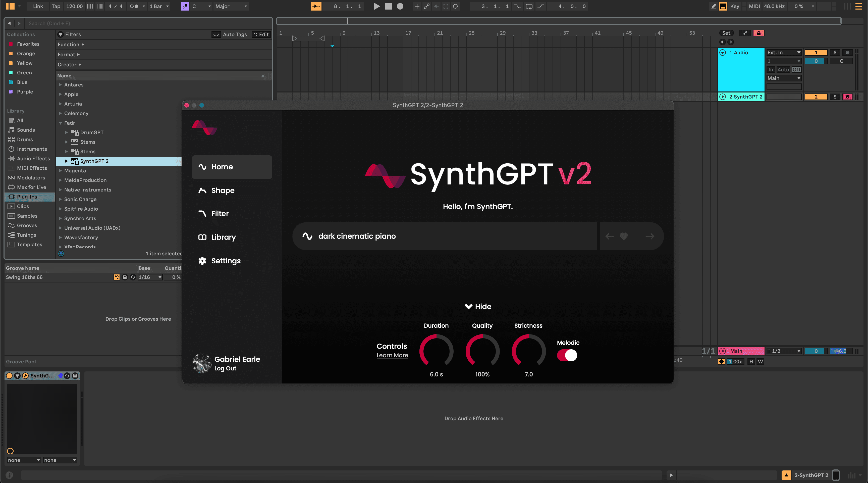Screen dimensions: 868x483
Task: Switch to the Shape tab in SynthGPT
Action: [223, 190]
